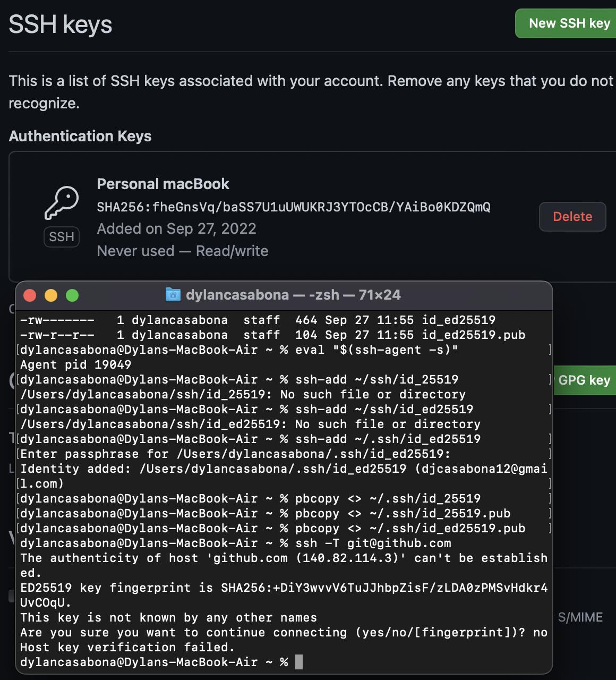Click the 'Authentication Keys' section heading
The width and height of the screenshot is (616, 680).
pyautogui.click(x=80, y=136)
